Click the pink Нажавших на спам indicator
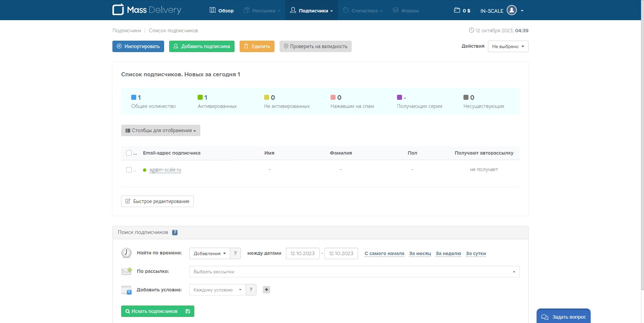This screenshot has height=323, width=644. pyautogui.click(x=333, y=97)
